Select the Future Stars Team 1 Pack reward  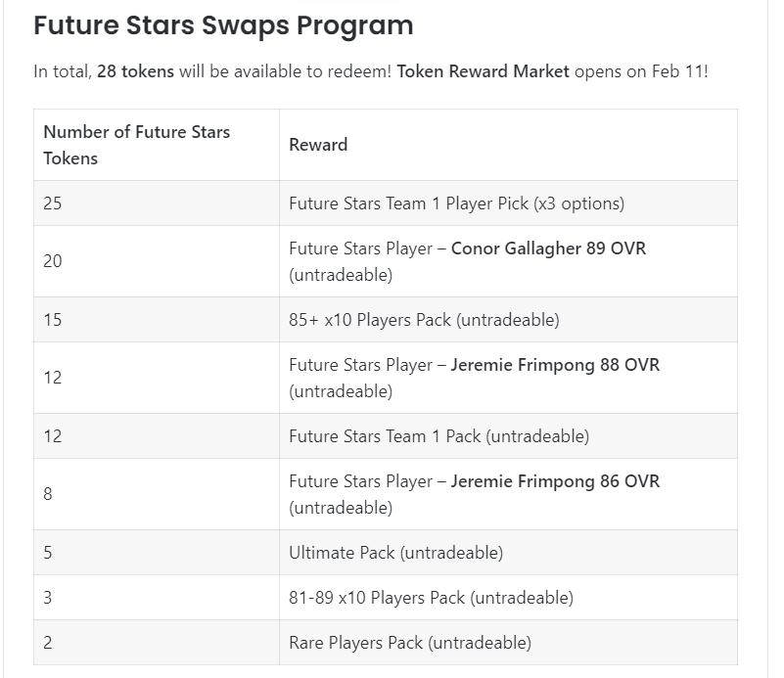(438, 436)
